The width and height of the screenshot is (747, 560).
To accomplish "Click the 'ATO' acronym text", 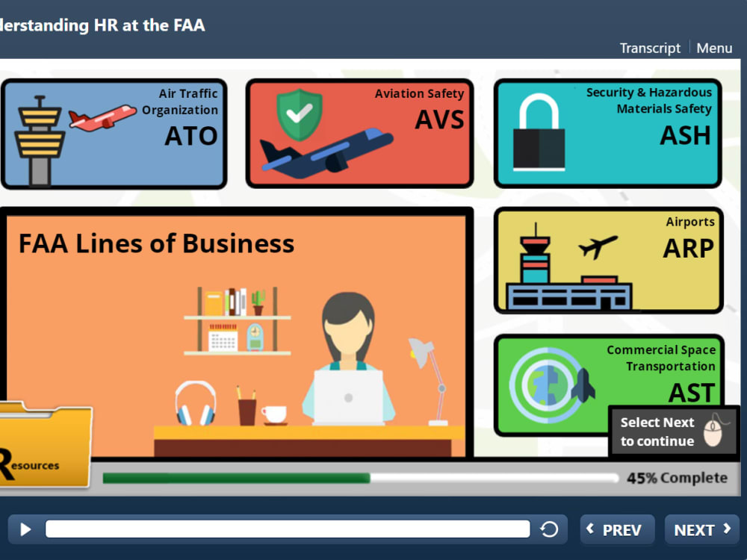I will point(191,136).
